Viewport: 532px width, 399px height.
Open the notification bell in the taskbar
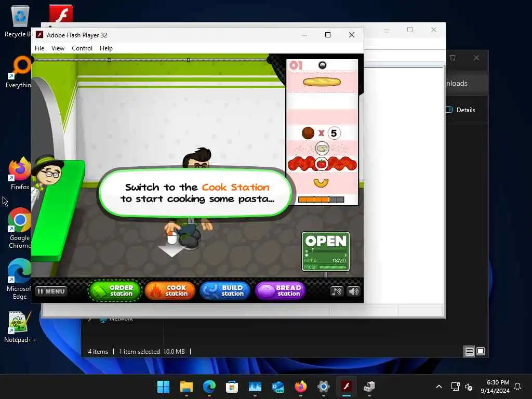coord(518,387)
